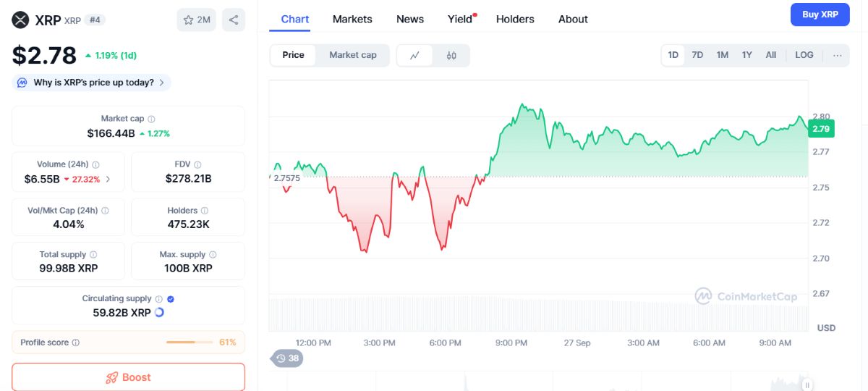Open chart more options ellipsis
This screenshot has height=391, width=868.
click(837, 55)
